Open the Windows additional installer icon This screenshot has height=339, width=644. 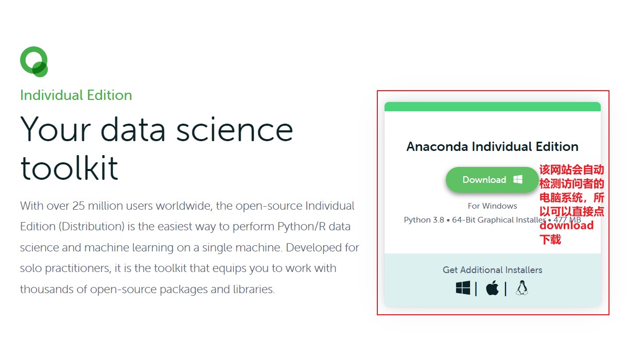(x=463, y=289)
